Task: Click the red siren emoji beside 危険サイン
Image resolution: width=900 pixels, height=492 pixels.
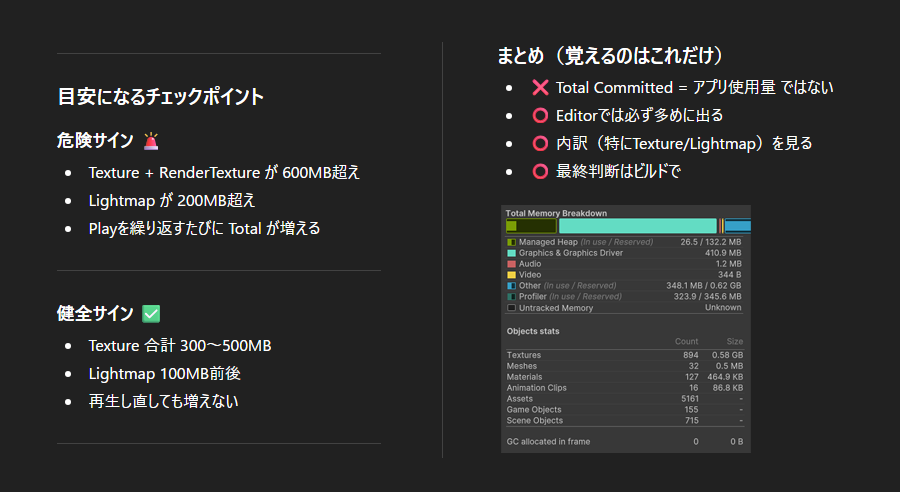Action: (x=151, y=141)
